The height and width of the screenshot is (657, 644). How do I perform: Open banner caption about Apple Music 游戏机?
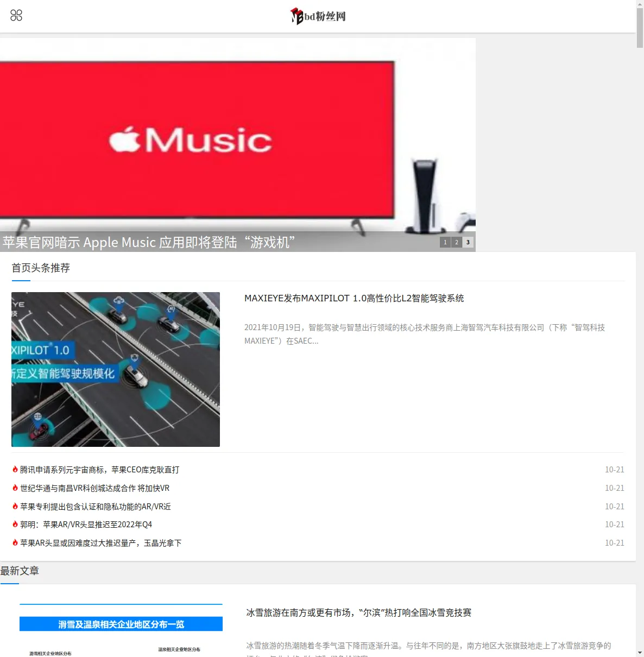[149, 242]
